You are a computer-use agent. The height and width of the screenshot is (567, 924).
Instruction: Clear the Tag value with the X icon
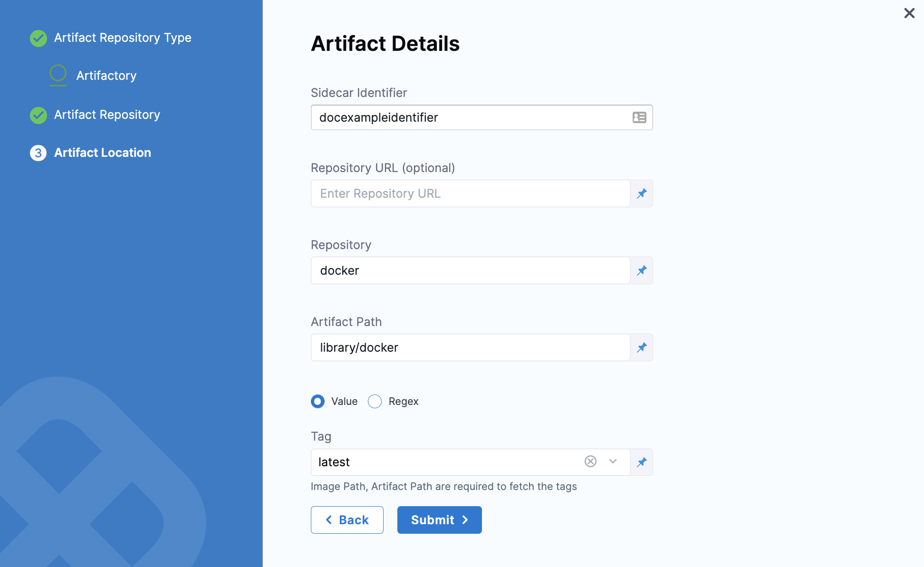pos(590,461)
